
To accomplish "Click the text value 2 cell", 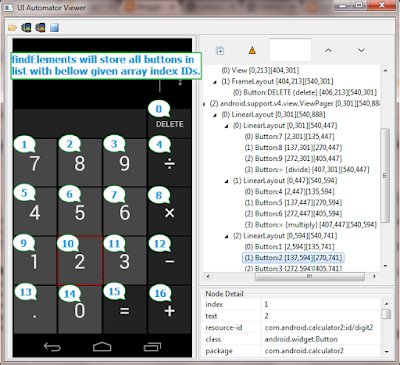I will [321, 316].
